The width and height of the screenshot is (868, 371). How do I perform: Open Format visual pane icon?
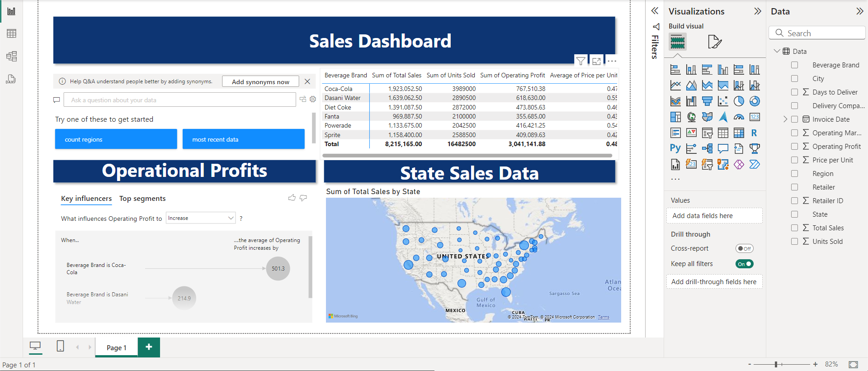(714, 42)
